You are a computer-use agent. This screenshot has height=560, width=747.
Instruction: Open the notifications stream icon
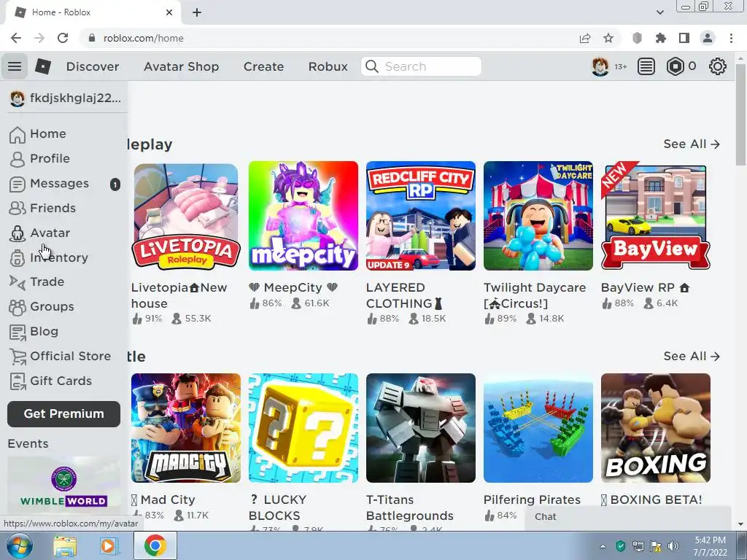coord(646,66)
